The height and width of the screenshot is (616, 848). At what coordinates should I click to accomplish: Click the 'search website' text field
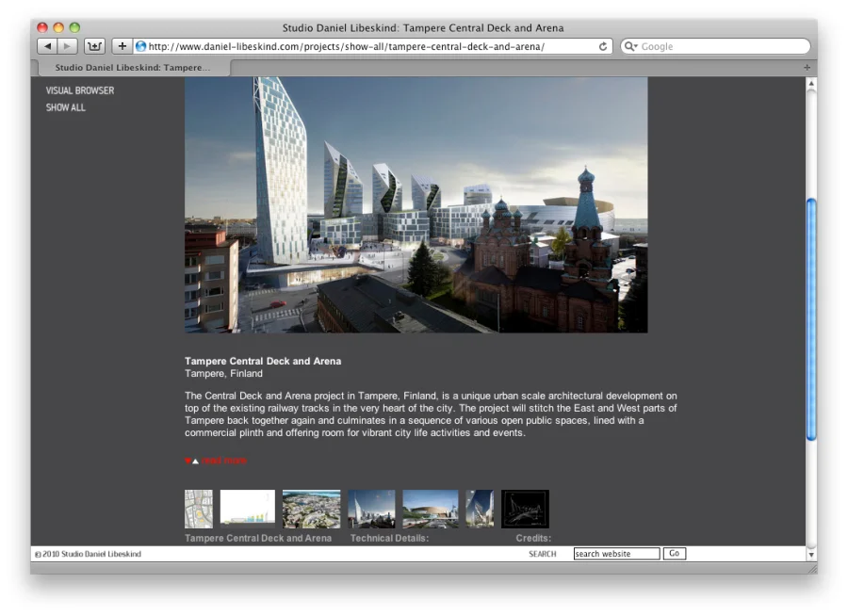pos(616,554)
